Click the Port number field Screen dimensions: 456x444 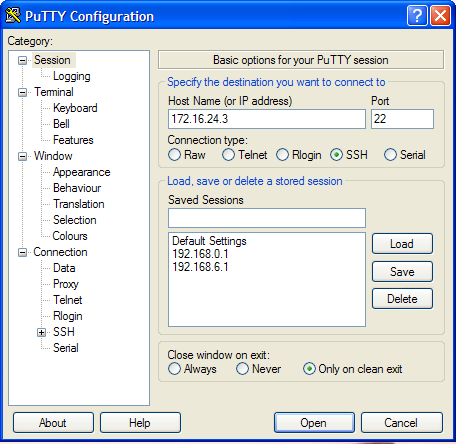[x=402, y=119]
